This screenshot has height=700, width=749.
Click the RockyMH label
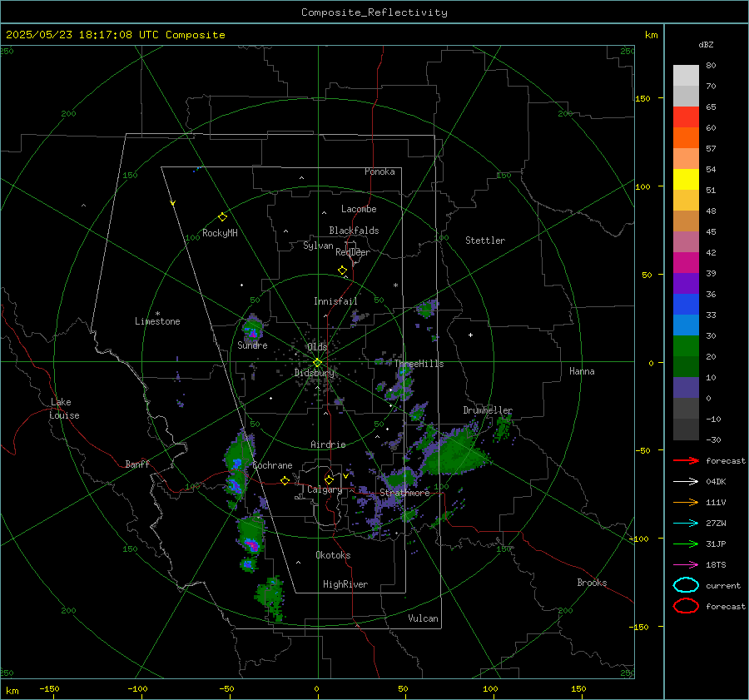click(x=220, y=233)
